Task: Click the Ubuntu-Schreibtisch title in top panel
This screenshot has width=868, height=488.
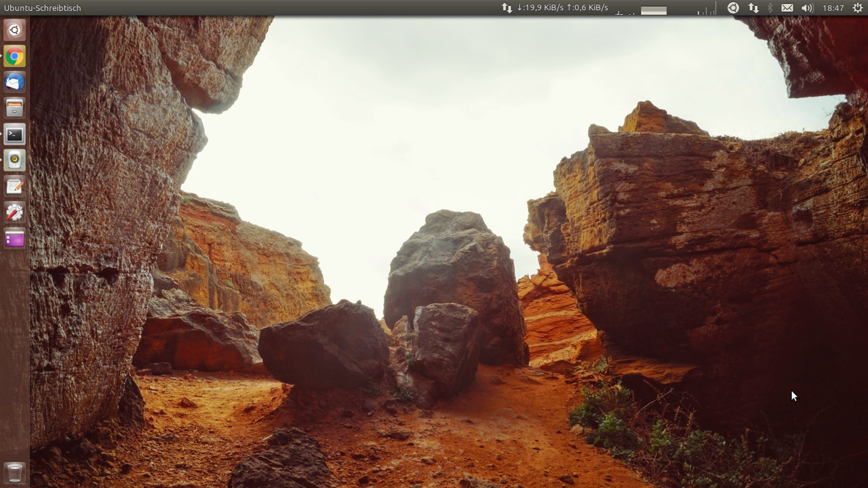Action: coord(42,8)
